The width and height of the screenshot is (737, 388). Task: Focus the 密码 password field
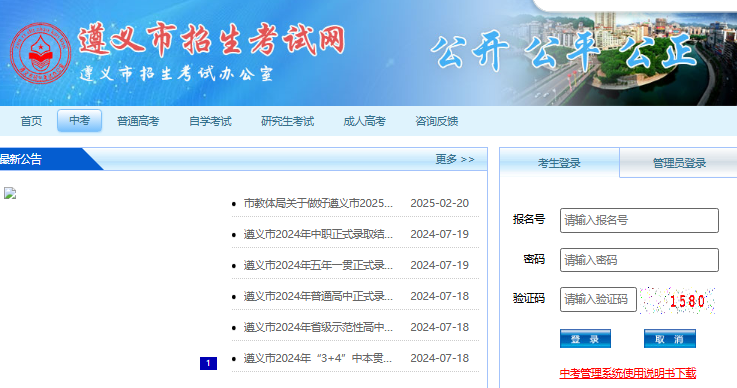pos(639,260)
